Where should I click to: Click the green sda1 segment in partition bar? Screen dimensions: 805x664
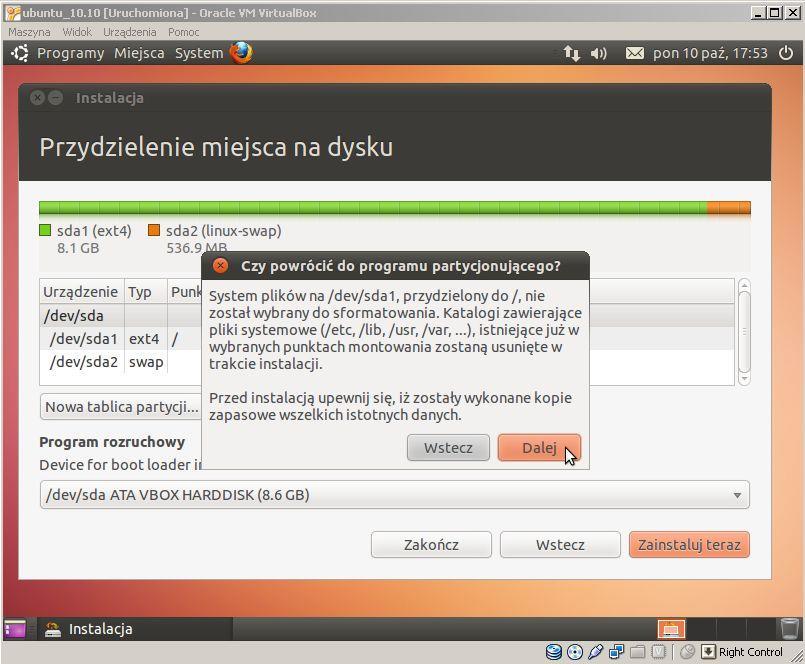(x=373, y=208)
